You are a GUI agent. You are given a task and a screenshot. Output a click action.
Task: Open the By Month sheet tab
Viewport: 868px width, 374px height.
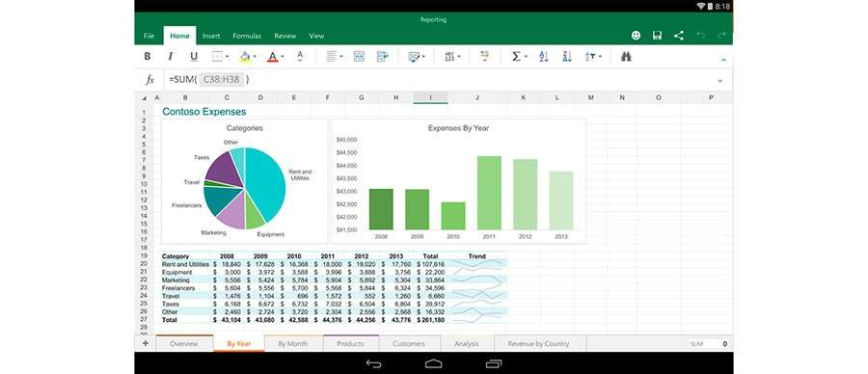point(293,343)
